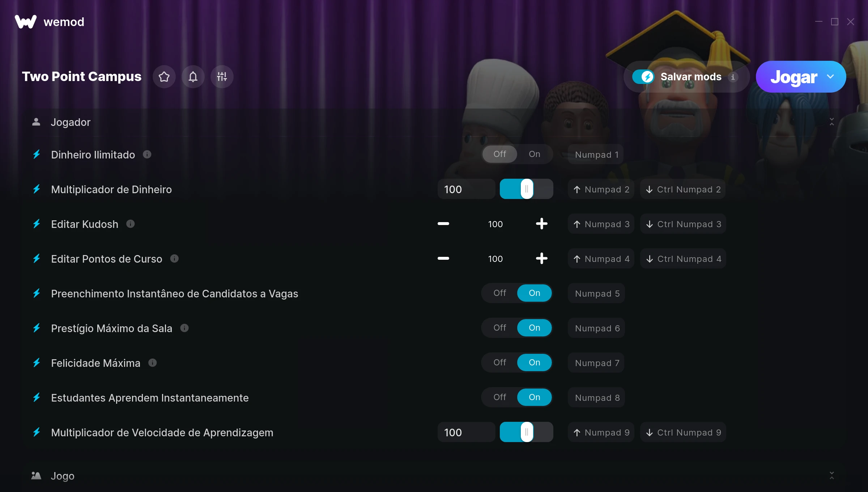Increase Editar Kudosh with plus icon
Image resolution: width=868 pixels, height=492 pixels.
click(x=541, y=224)
